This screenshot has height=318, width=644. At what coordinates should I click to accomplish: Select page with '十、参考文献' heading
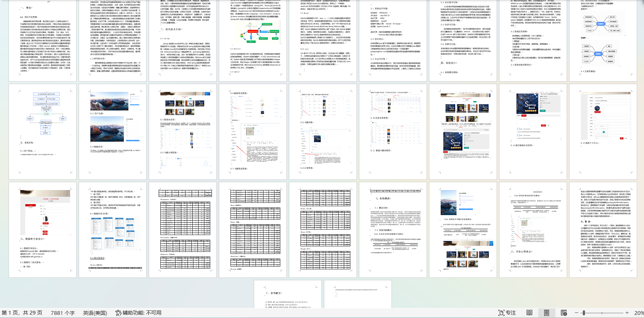point(288,294)
